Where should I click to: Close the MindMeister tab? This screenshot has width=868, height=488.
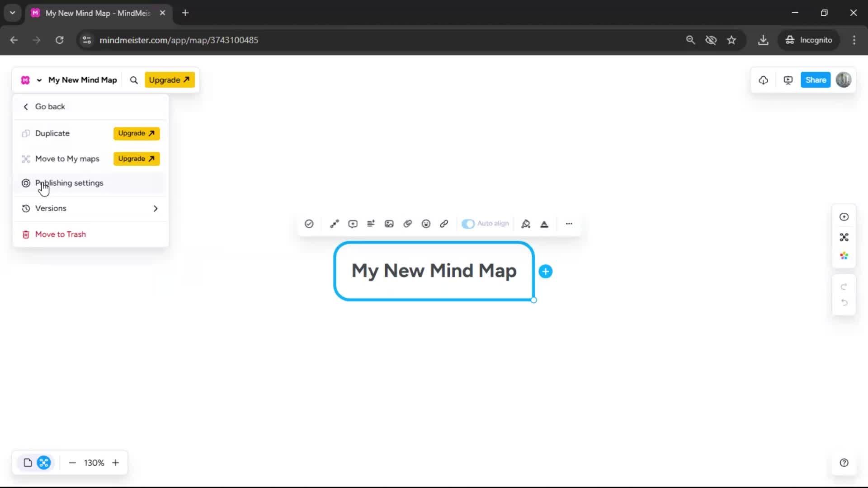[x=162, y=13]
